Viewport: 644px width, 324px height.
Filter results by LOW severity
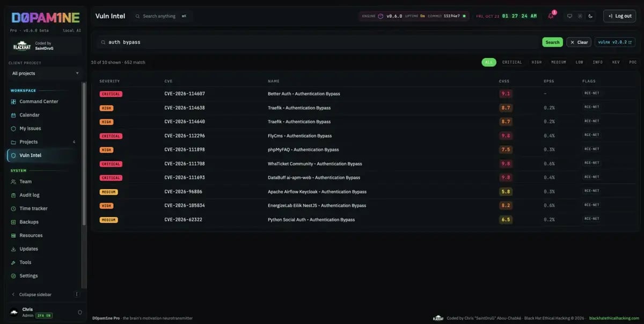(x=580, y=62)
